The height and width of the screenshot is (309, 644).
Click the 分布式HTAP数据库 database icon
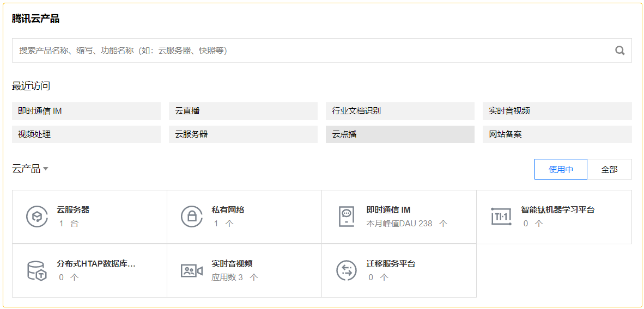(37, 270)
